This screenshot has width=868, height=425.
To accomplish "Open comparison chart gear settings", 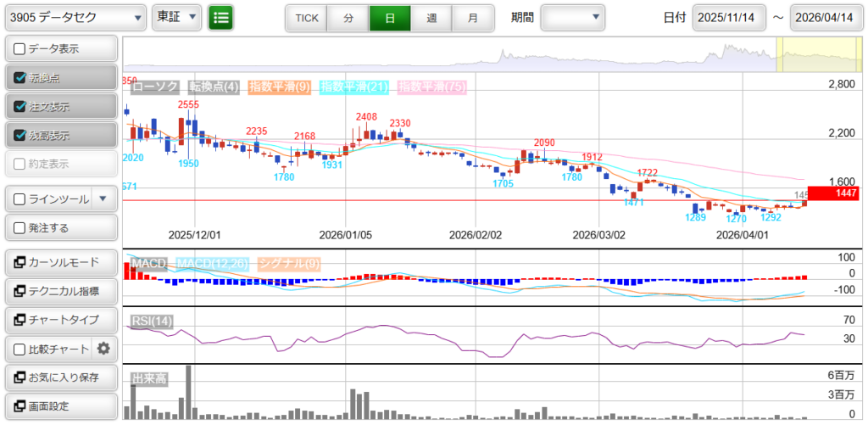I will [104, 349].
